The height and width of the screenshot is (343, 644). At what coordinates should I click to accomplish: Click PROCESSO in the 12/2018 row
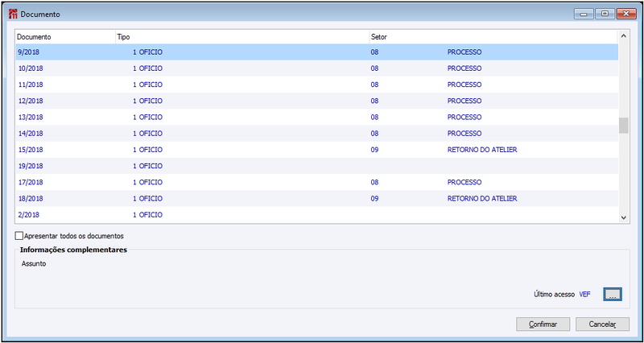464,101
